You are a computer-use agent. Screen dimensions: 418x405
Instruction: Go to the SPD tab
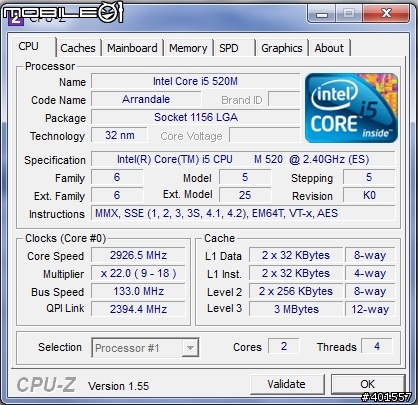235,48
